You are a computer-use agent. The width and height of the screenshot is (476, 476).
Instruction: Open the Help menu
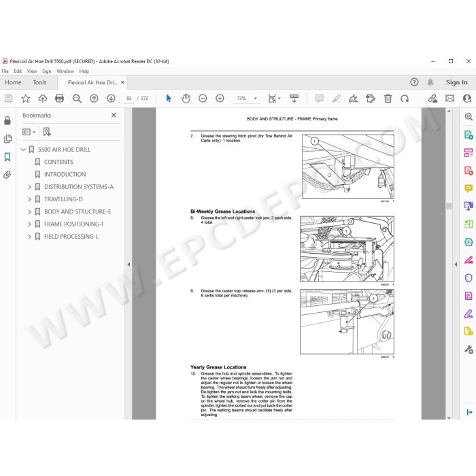point(84,71)
